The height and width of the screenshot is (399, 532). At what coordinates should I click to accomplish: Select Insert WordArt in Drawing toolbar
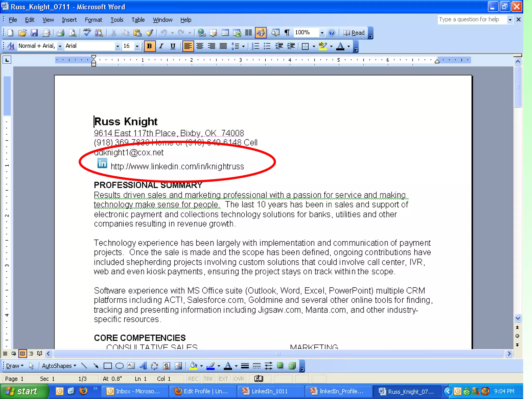coord(143,366)
